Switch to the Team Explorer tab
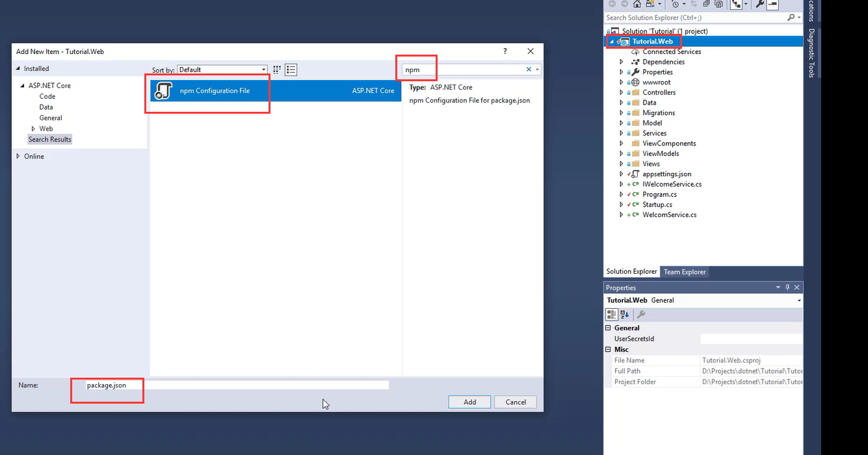The image size is (868, 455). (685, 272)
